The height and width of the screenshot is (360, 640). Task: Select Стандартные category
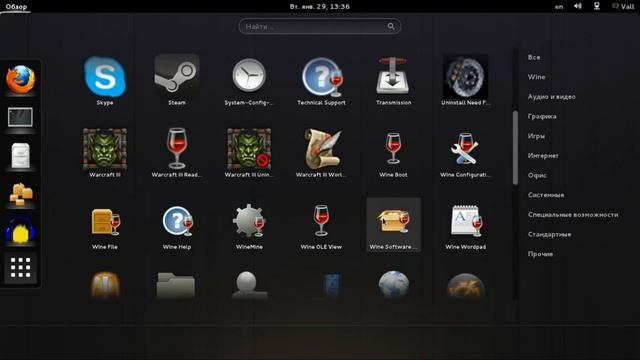pos(549,234)
